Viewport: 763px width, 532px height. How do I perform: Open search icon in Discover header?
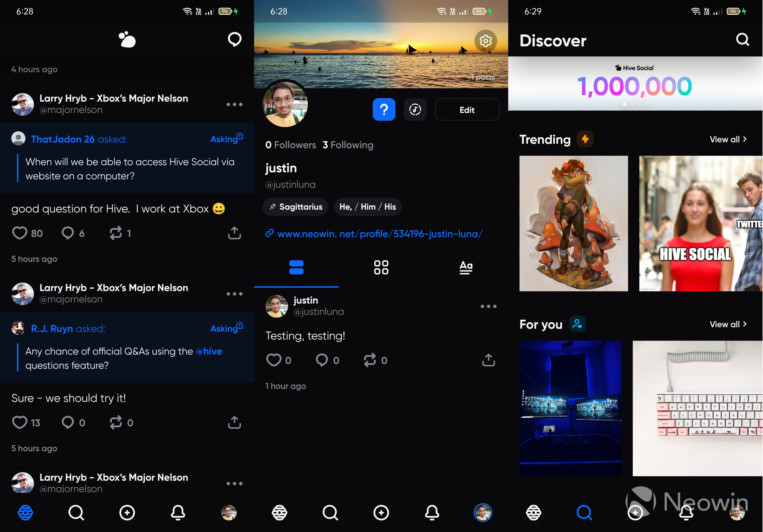(743, 40)
